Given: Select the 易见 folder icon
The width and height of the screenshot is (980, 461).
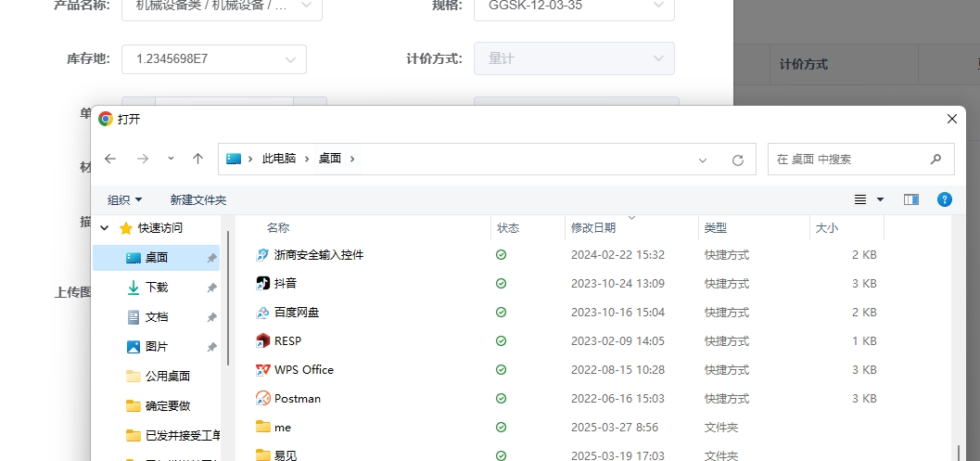Looking at the screenshot, I should point(262,455).
